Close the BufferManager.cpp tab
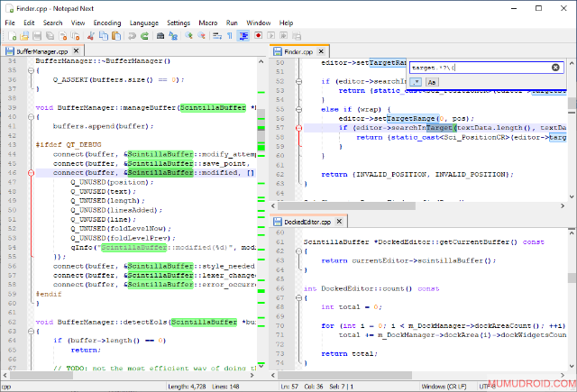The height and width of the screenshot is (392, 577). [x=76, y=50]
